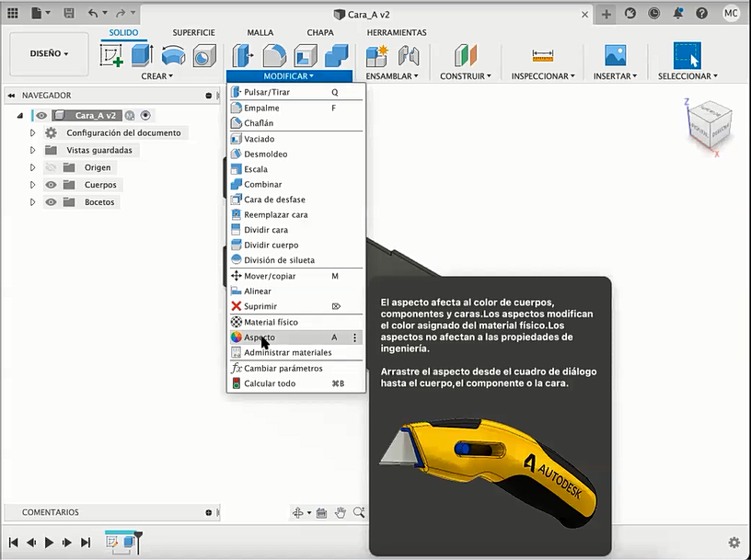The image size is (751, 560).
Task: Open the Help question mark icon
Action: [x=701, y=14]
